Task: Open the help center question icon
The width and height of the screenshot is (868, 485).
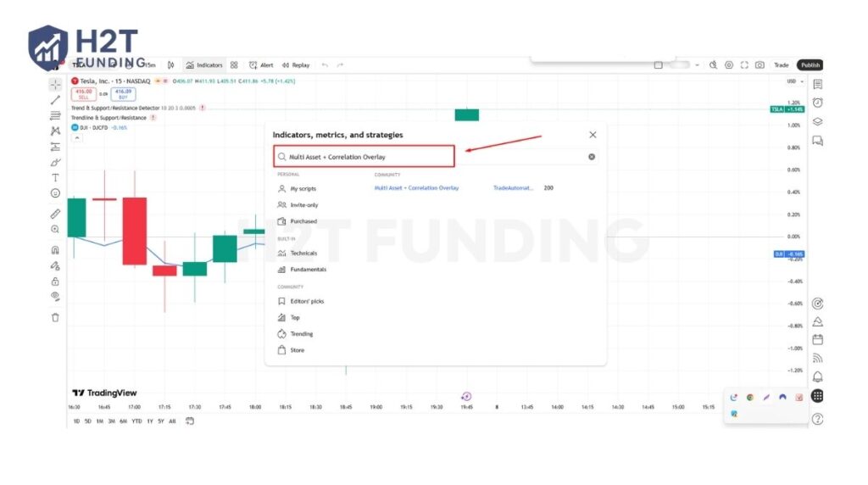Action: [818, 419]
